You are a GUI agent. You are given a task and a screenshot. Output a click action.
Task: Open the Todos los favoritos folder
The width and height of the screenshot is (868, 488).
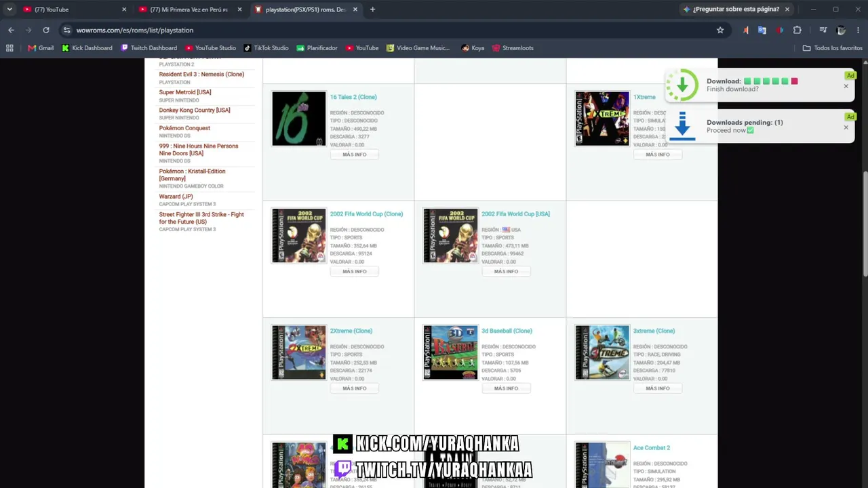(x=832, y=48)
